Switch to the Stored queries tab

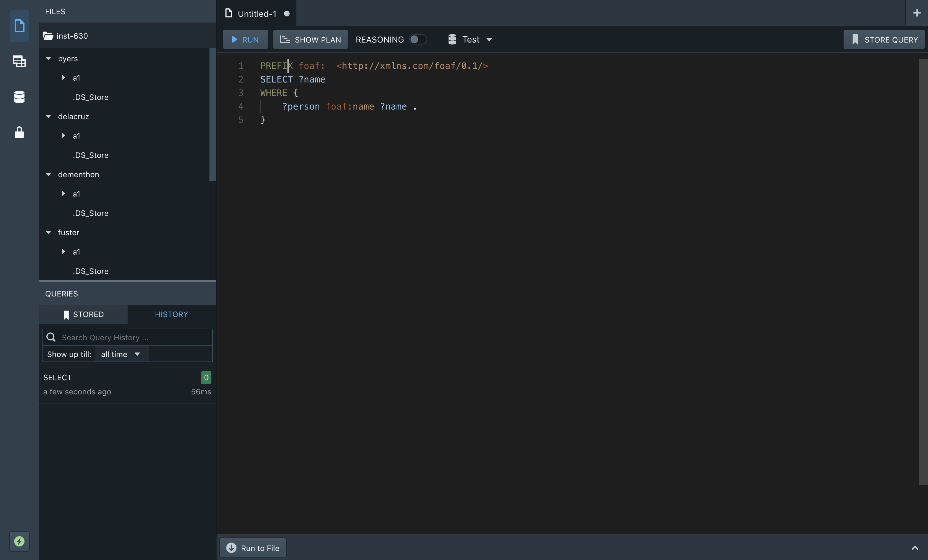click(x=83, y=314)
